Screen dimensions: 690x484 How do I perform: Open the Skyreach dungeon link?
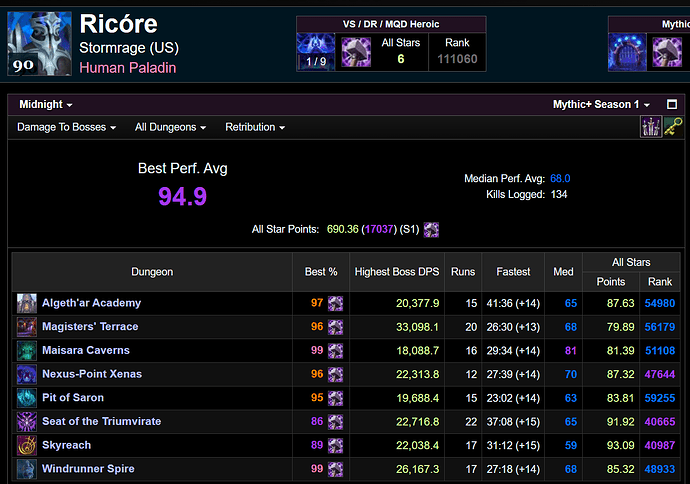click(x=66, y=445)
